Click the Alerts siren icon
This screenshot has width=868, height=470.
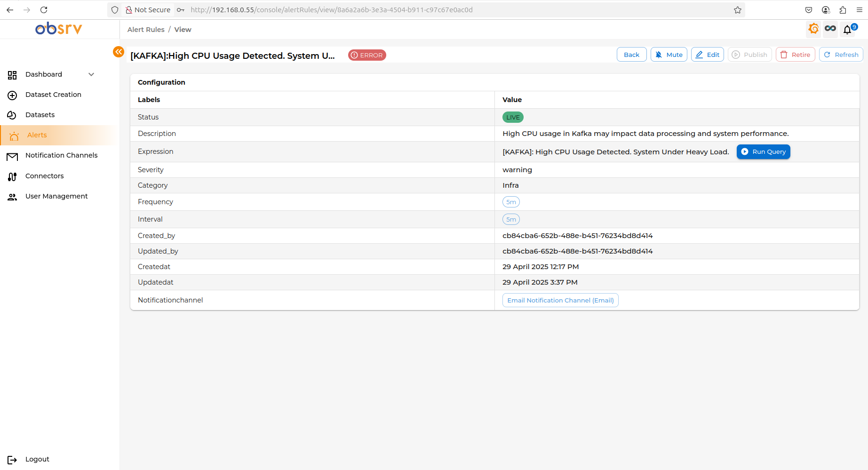[x=14, y=135]
